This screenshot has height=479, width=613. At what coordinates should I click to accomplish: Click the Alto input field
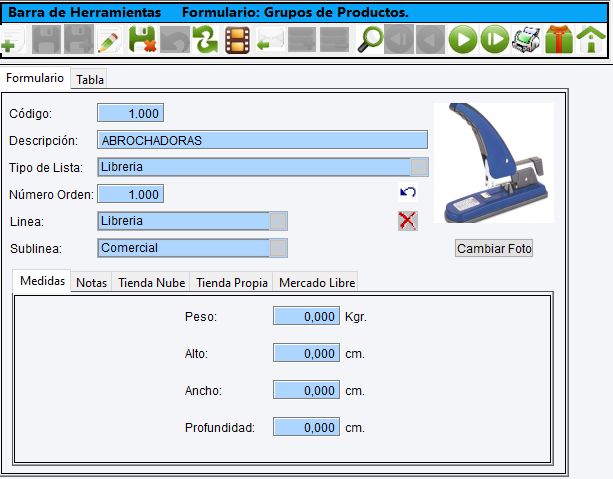tap(306, 353)
